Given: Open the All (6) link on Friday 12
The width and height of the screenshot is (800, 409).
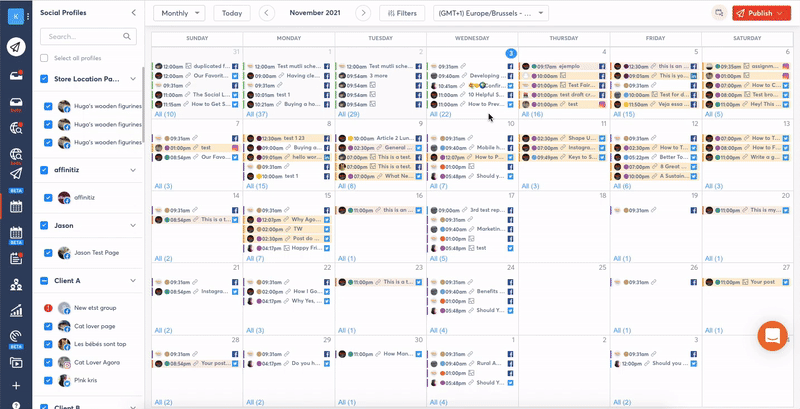Looking at the screenshot, I should coord(622,186).
